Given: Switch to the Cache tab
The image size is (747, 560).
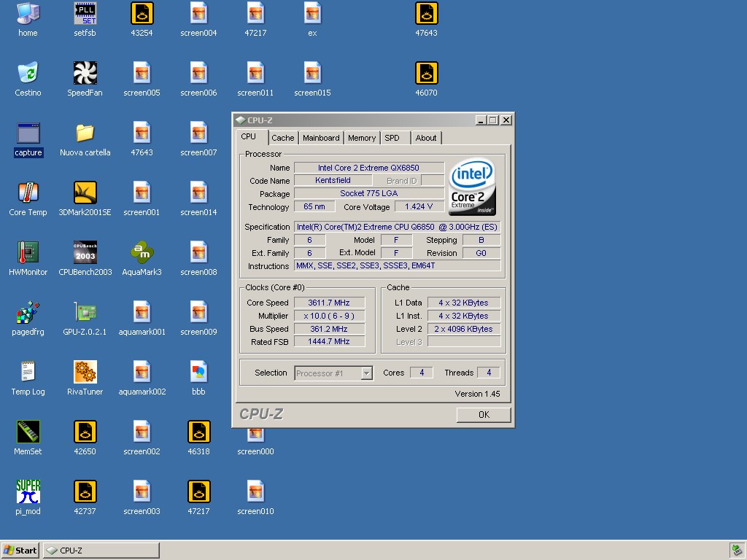Looking at the screenshot, I should [x=283, y=138].
